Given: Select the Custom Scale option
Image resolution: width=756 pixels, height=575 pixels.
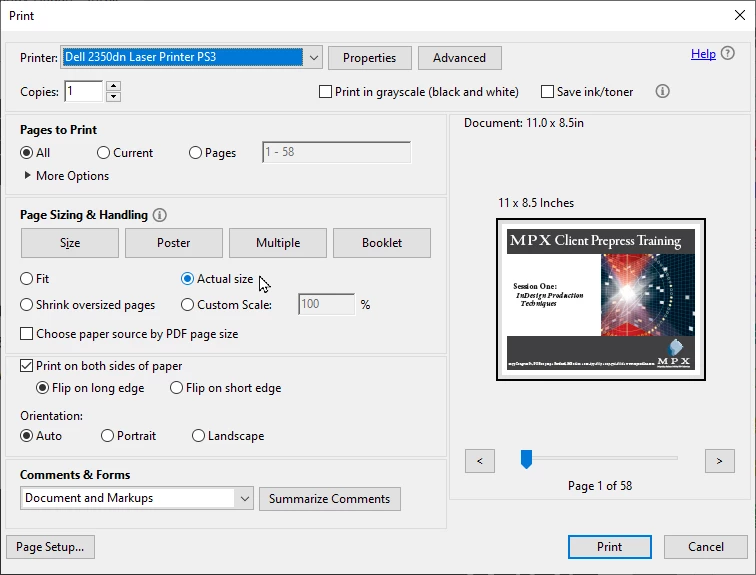Looking at the screenshot, I should click(x=187, y=305).
